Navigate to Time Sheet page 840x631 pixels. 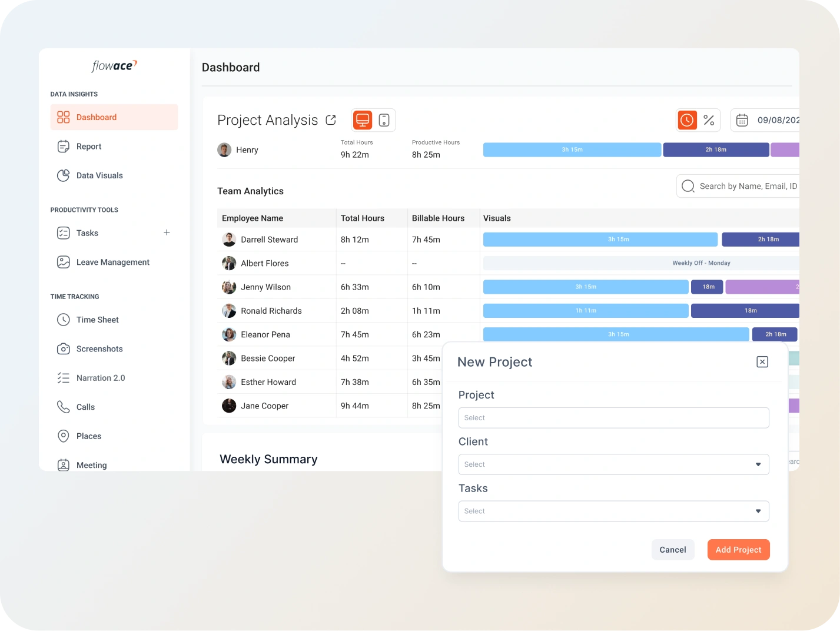[97, 320]
